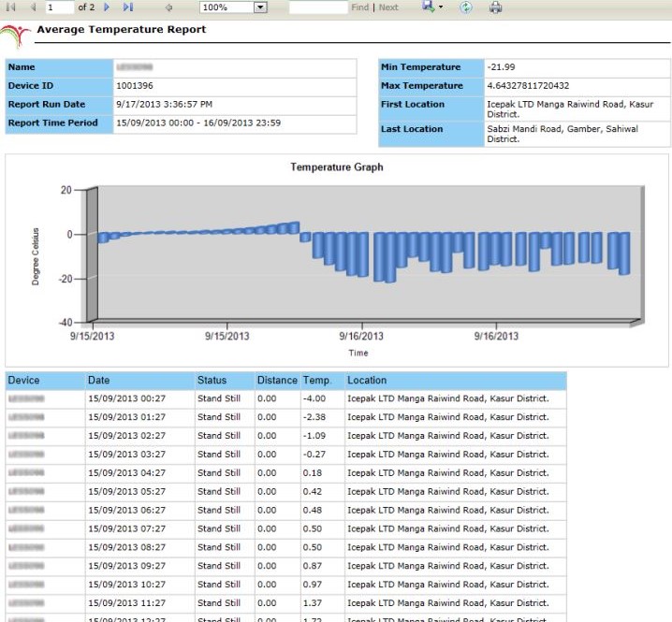Click the find text input box
This screenshot has width=672, height=622.
(318, 7)
